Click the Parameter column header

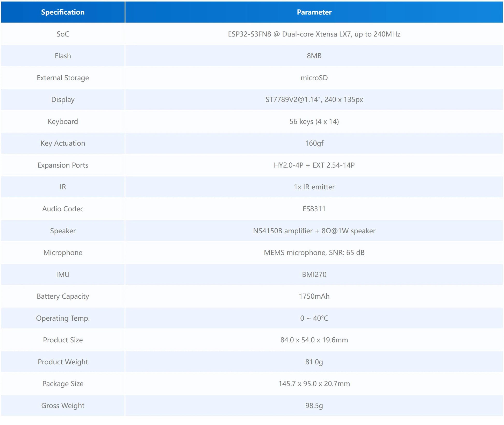[x=314, y=12]
